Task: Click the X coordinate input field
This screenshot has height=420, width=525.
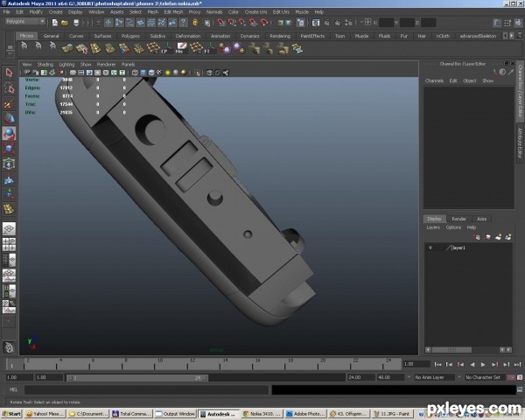Action: [x=386, y=23]
